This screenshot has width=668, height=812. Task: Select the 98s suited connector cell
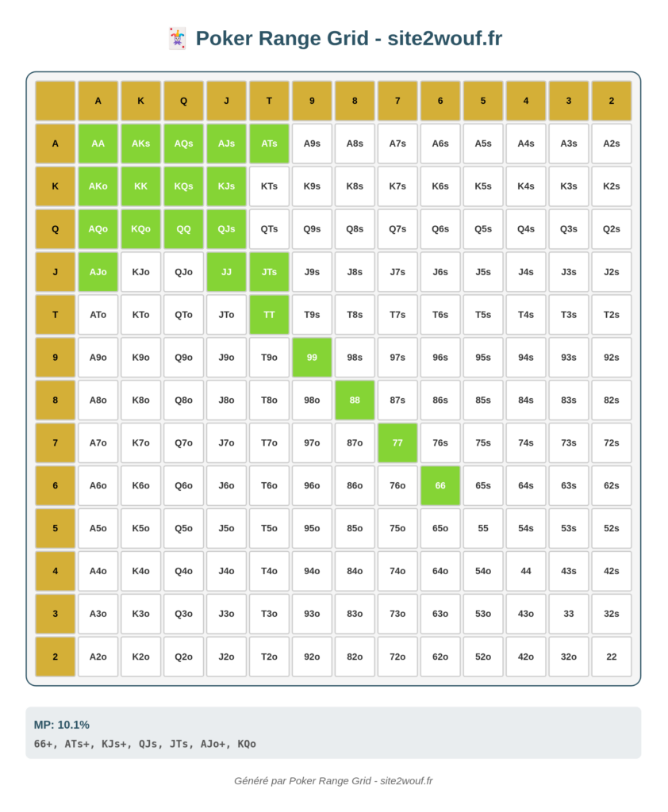pos(355,358)
